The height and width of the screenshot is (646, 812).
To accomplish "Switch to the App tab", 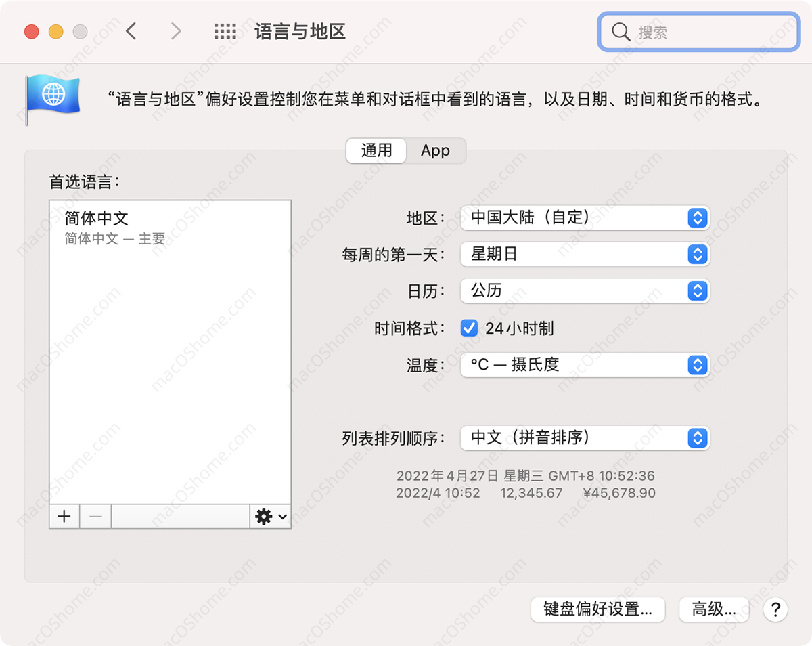I will [435, 150].
